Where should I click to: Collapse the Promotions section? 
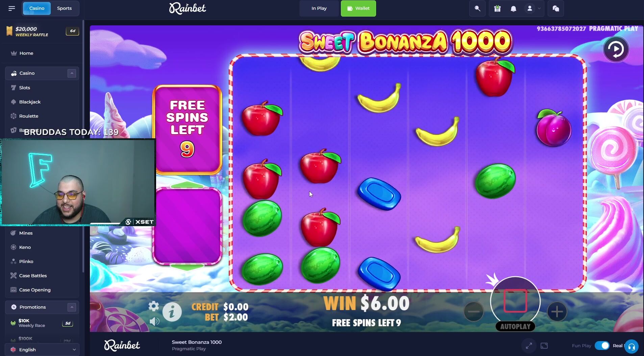click(x=72, y=307)
